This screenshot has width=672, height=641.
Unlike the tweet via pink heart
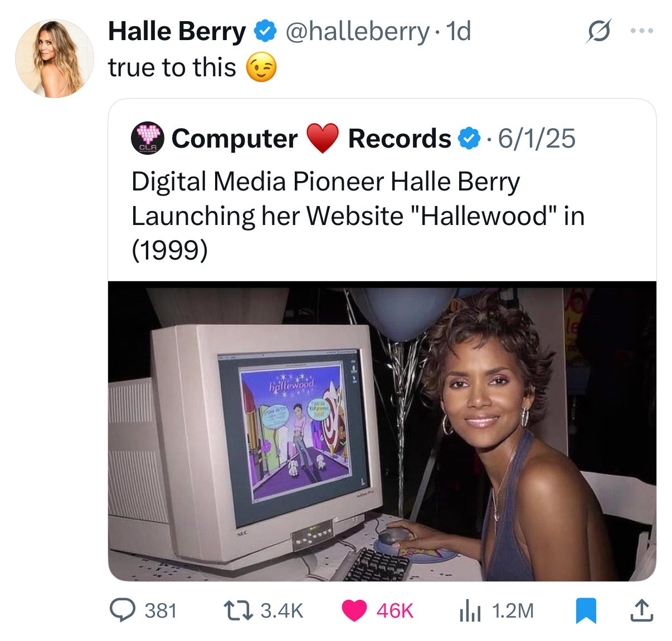pos(354,610)
